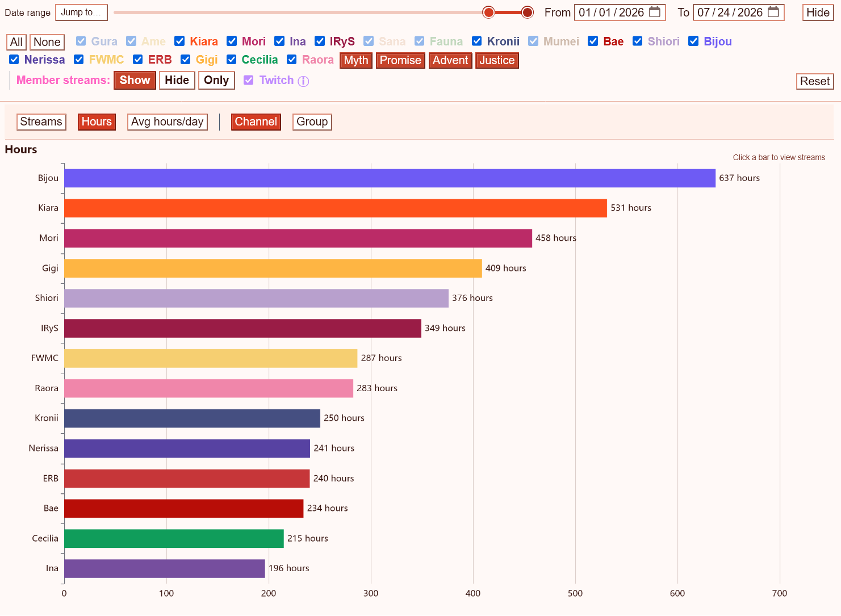Click the right date range slider handle
841x616 pixels.
(x=528, y=12)
